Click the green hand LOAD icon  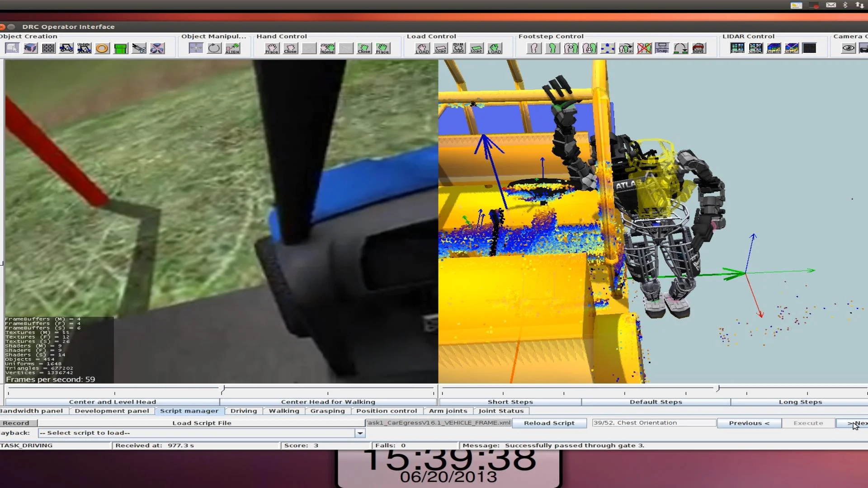coord(495,48)
